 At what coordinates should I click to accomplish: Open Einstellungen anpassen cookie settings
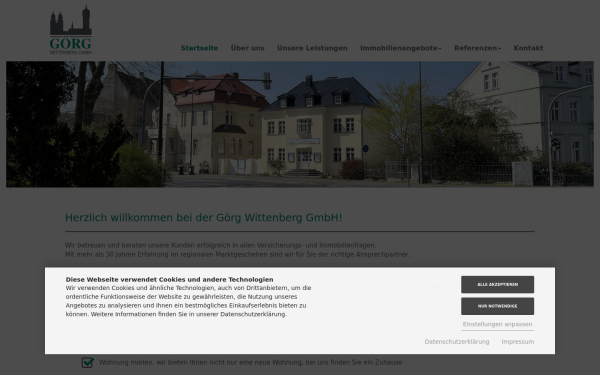coord(497,324)
